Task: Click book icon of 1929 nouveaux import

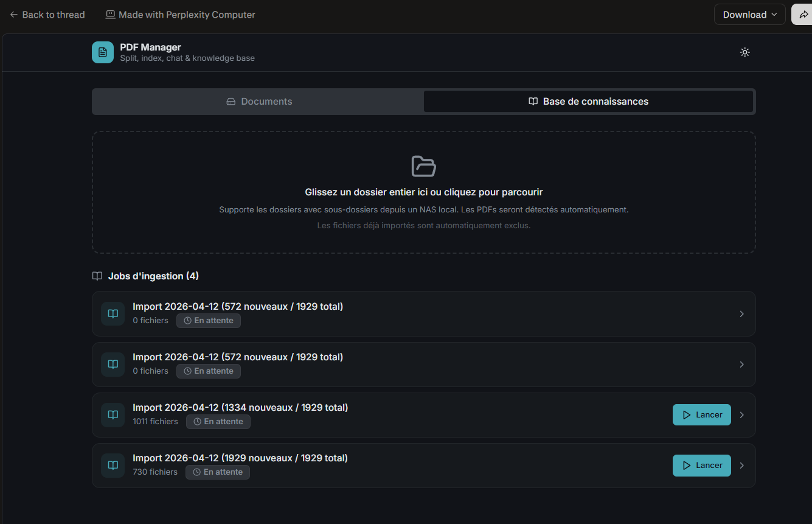Action: tap(113, 466)
